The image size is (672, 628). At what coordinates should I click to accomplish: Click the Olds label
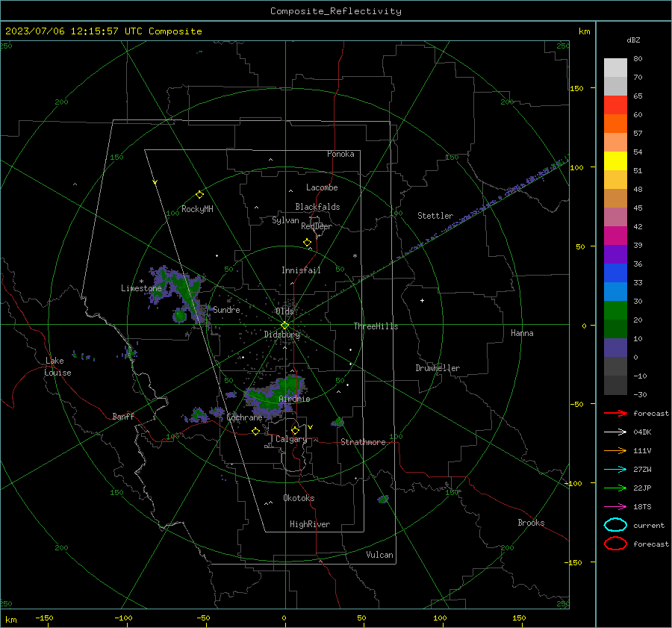284,311
